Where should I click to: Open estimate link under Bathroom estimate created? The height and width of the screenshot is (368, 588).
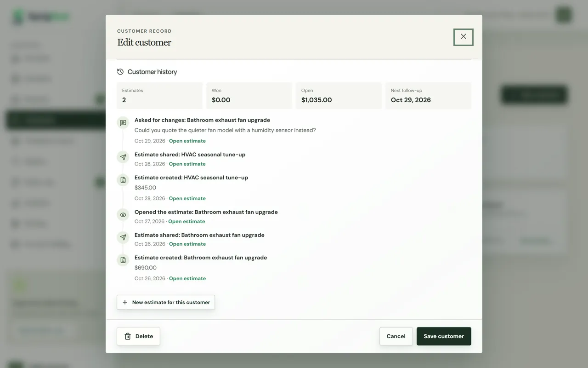187,278
